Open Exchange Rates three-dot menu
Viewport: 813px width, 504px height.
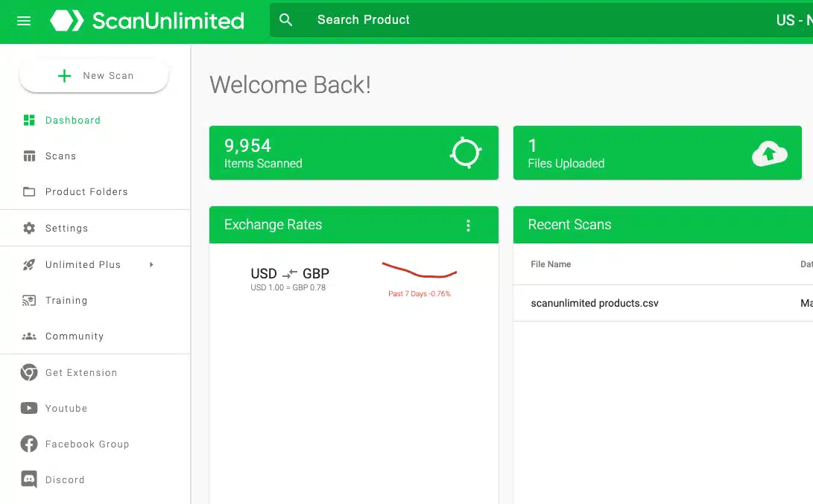pos(468,226)
